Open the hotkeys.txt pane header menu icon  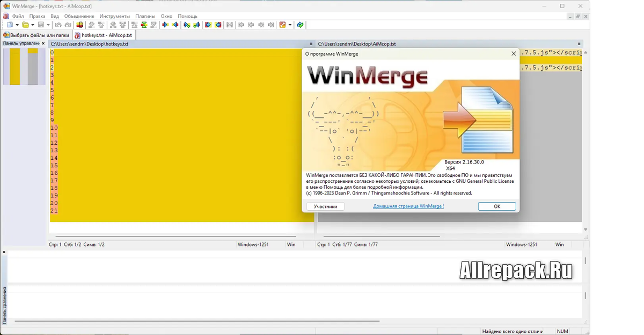point(311,44)
